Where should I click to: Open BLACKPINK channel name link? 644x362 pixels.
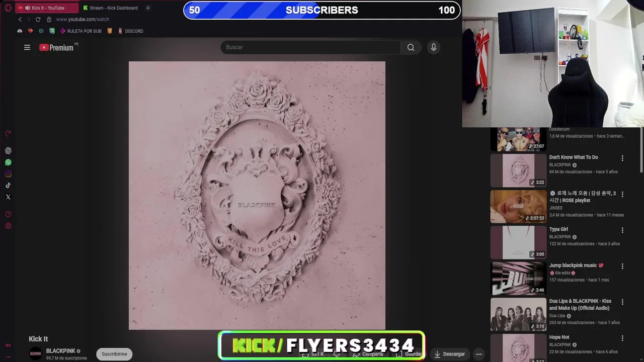tap(60, 351)
